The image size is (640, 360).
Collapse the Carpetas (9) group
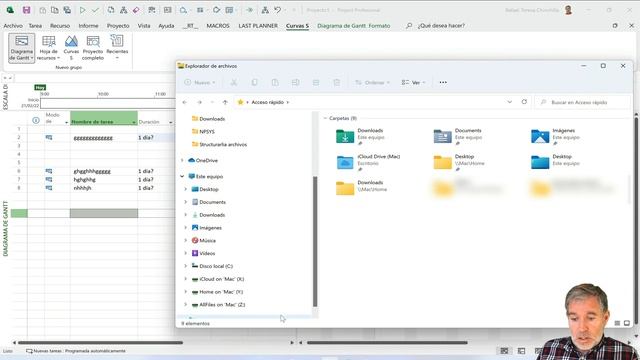point(325,118)
